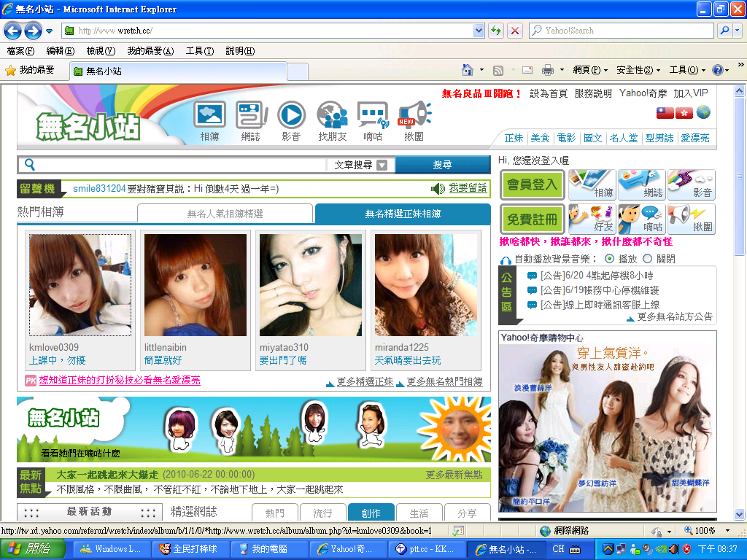The height and width of the screenshot is (560, 747).
Task: Open the zoom level 100% dropdown
Action: click(727, 531)
